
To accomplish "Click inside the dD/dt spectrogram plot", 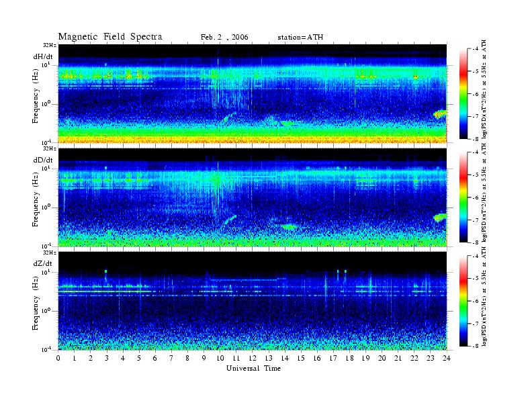I will [253, 197].
